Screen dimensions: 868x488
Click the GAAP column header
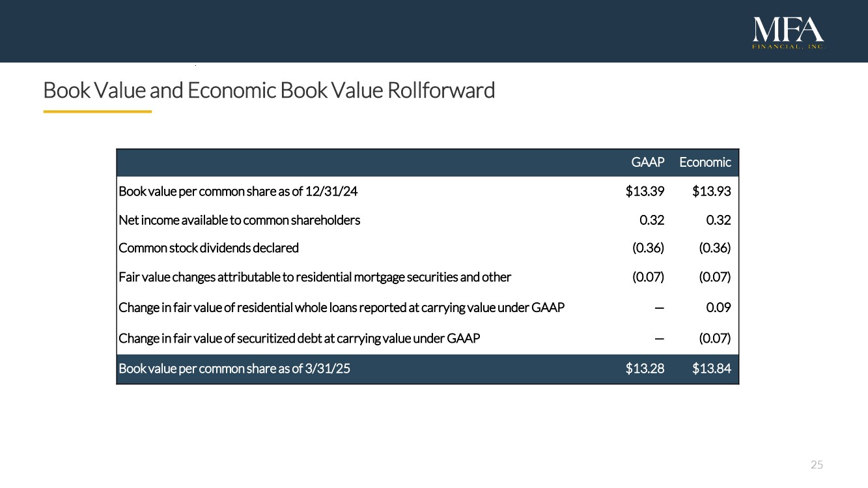(647, 162)
